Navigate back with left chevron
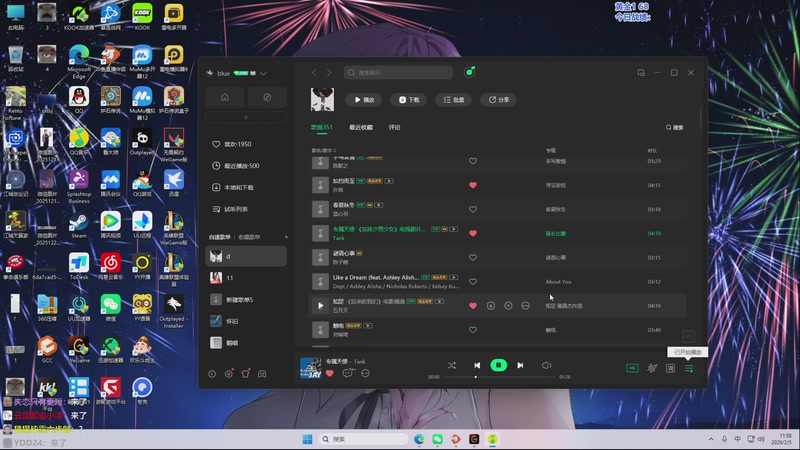Screen dimensions: 800x450 (314, 73)
